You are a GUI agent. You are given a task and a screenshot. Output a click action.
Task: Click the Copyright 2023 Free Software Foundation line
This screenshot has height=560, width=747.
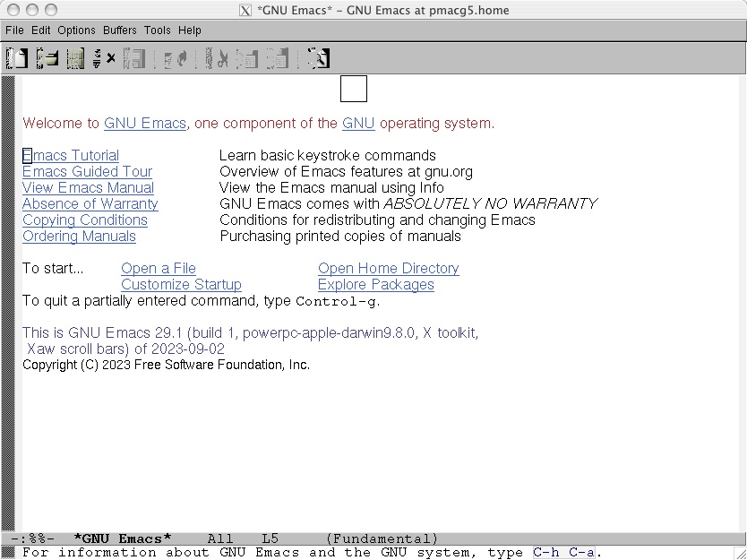click(167, 365)
